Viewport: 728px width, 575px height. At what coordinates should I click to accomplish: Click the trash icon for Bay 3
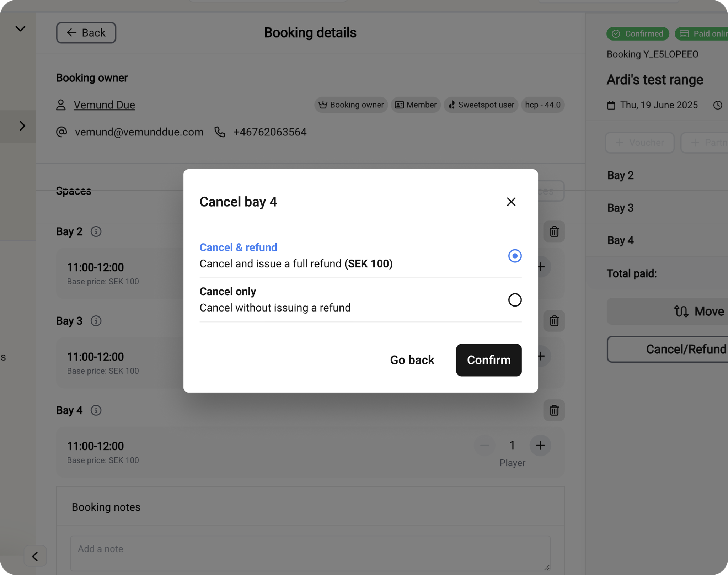554,321
